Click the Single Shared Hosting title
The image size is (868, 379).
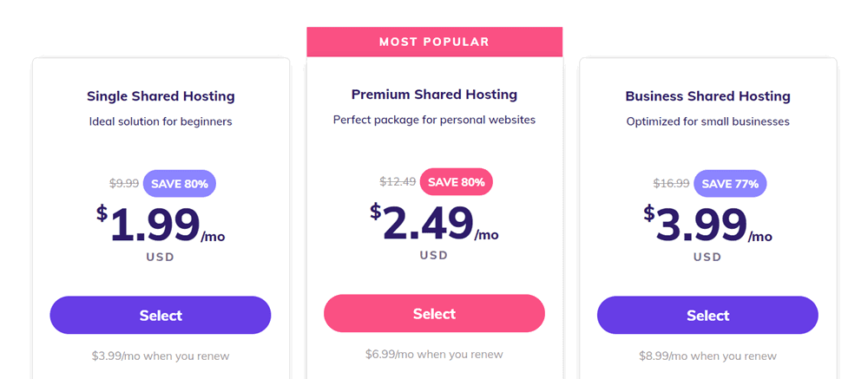tap(161, 96)
